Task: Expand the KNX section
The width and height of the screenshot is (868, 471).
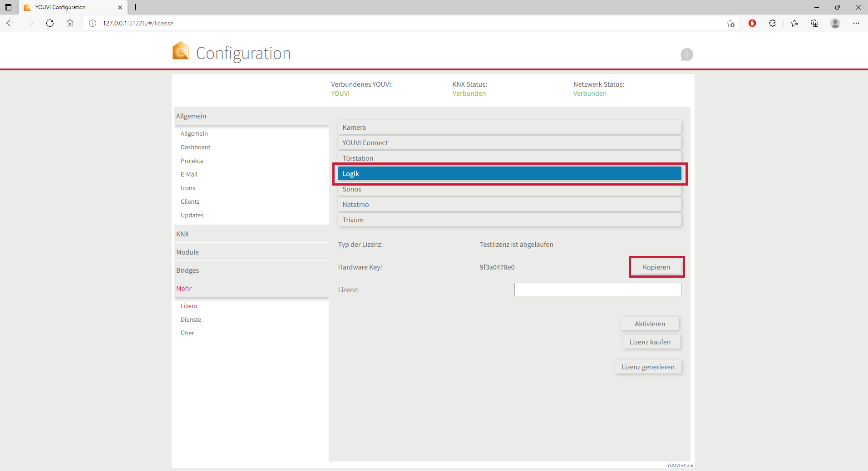Action: [x=251, y=234]
